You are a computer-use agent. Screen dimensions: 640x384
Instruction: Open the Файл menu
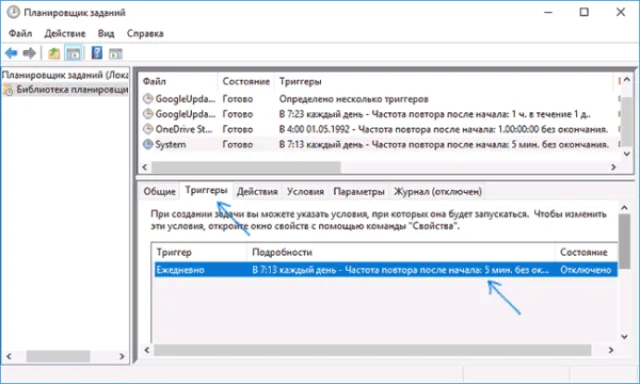[x=20, y=33]
